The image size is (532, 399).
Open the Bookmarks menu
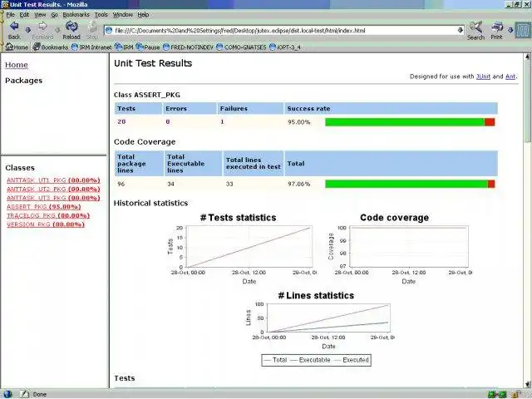pos(76,15)
